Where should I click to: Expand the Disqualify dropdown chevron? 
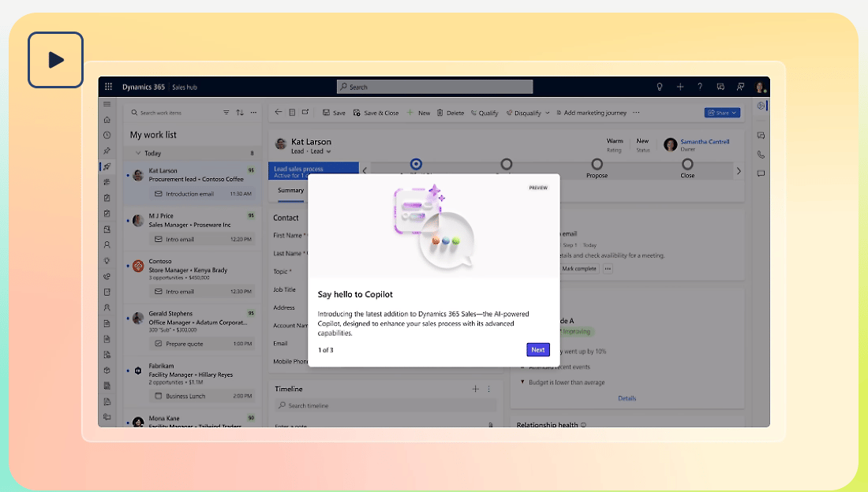point(548,113)
